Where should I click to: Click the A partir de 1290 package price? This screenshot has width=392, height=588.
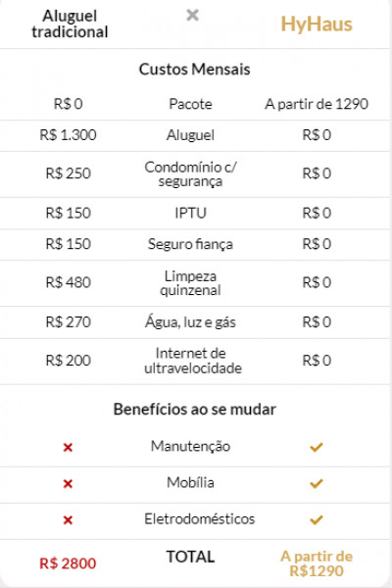[317, 104]
